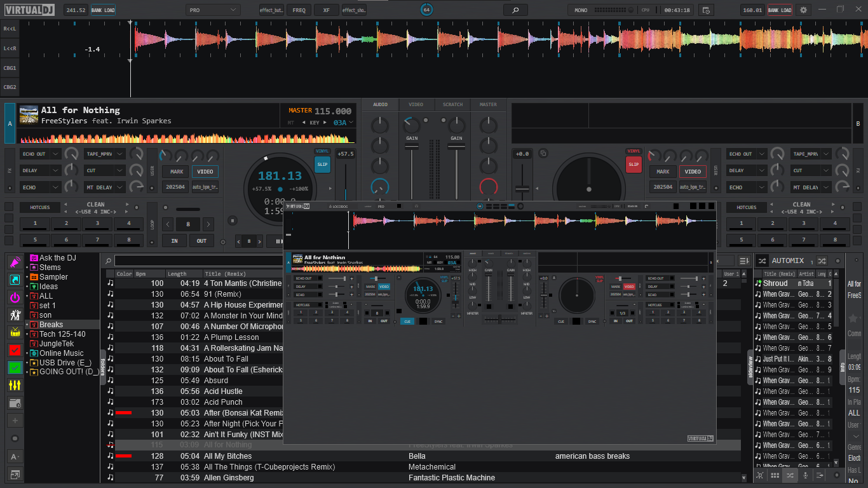Click the magenta power sidebar icon
This screenshot has height=488, width=868.
15,297
